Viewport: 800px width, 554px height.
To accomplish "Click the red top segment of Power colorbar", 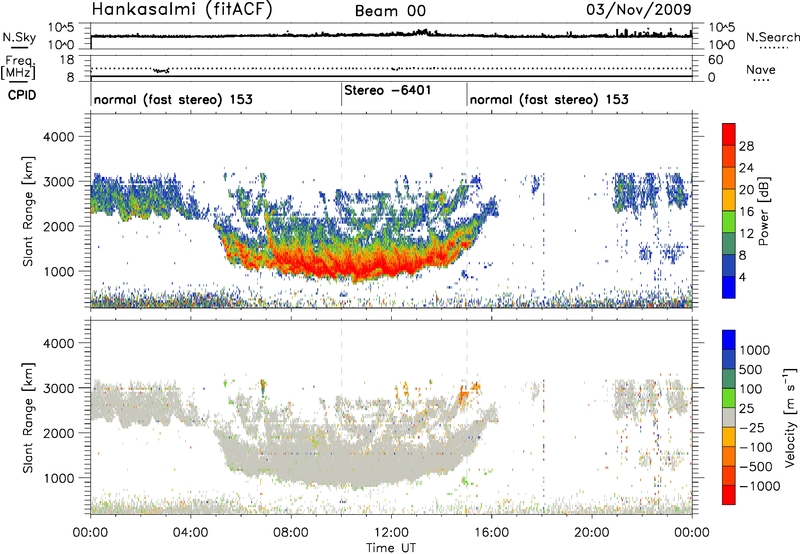I will pyautogui.click(x=729, y=134).
